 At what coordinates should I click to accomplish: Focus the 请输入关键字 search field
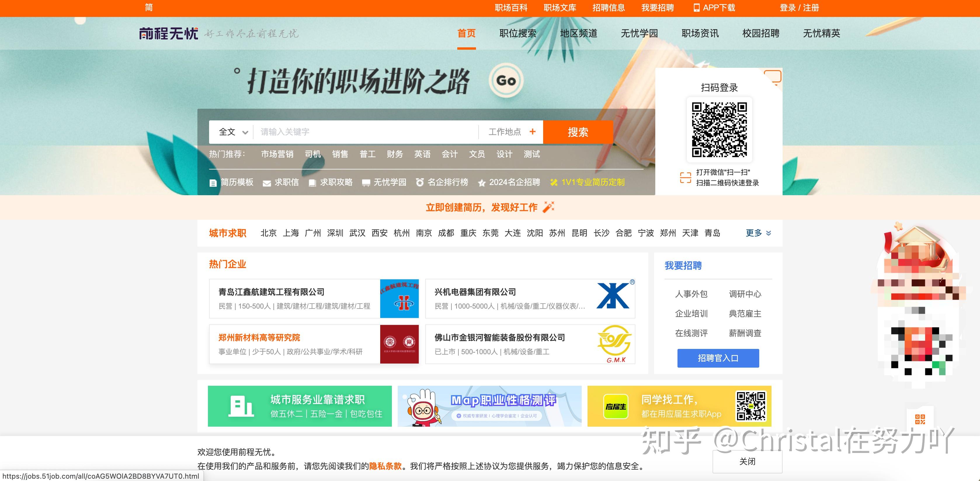click(366, 132)
